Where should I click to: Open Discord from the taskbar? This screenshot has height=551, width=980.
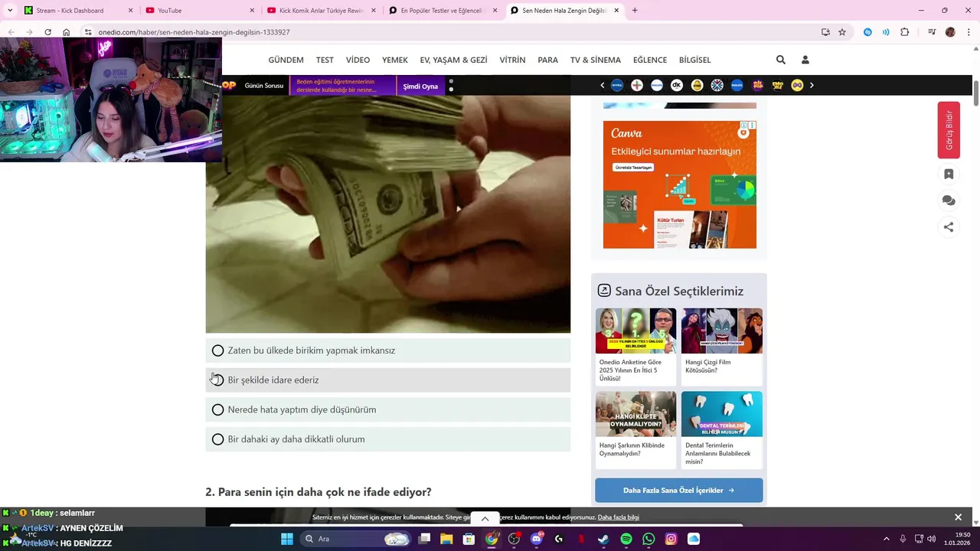pyautogui.click(x=537, y=539)
